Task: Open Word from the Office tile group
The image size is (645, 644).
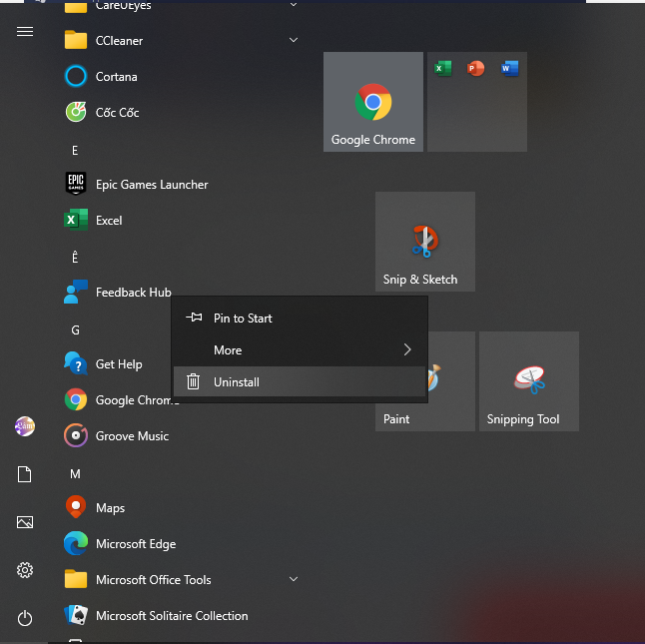Action: 509,68
